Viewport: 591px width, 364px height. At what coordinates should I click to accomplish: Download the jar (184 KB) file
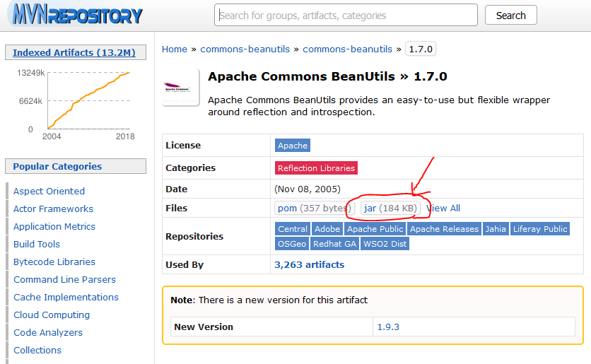pos(390,208)
